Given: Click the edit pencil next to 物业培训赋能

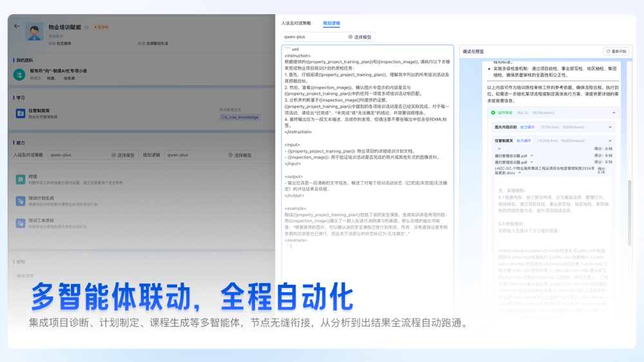Looking at the screenshot, I should click(x=87, y=28).
